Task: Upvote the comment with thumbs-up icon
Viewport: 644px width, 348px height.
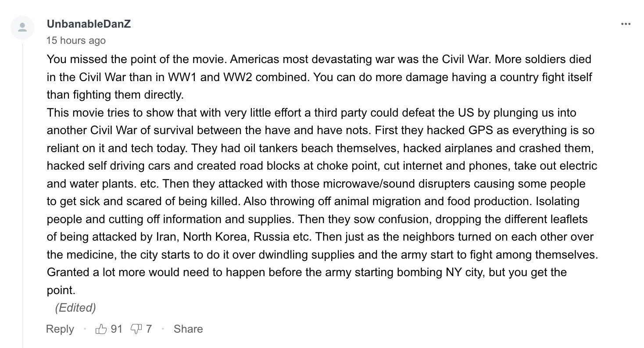Action: (101, 329)
